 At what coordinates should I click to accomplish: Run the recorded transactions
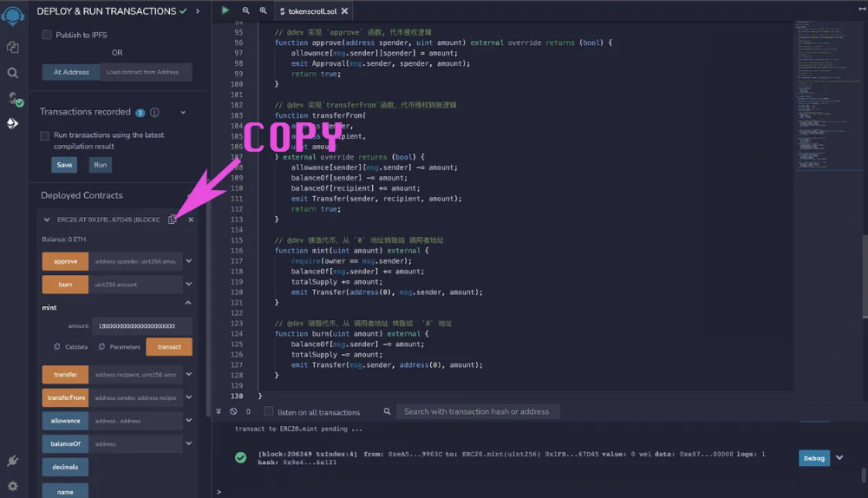101,165
